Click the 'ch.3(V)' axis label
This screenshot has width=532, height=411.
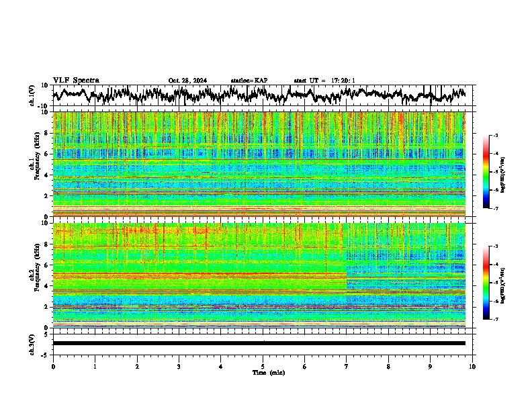(x=32, y=345)
